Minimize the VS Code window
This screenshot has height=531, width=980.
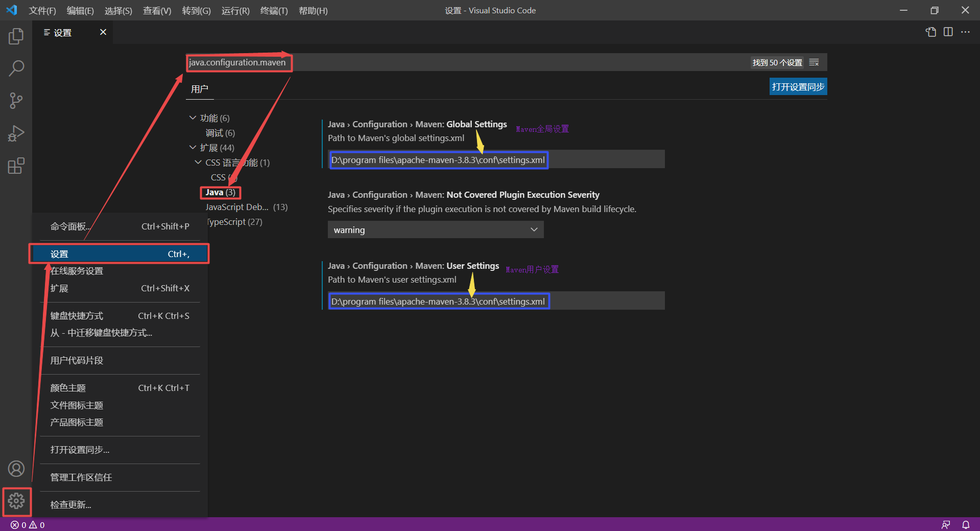click(903, 10)
